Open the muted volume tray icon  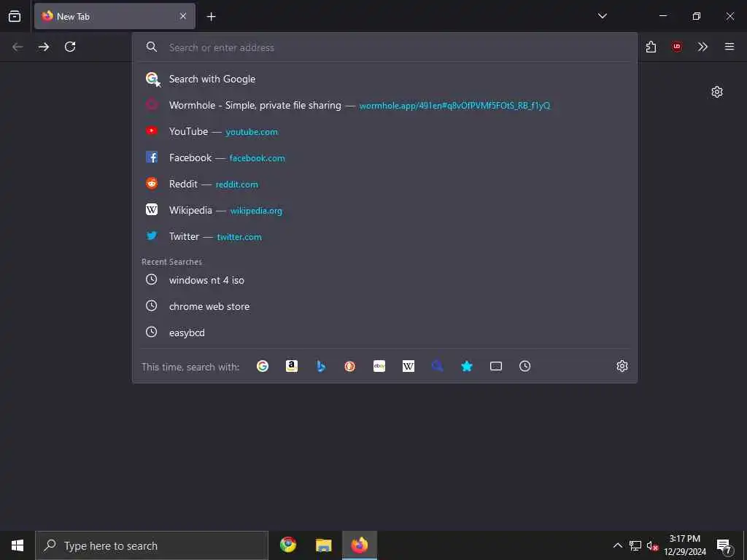[x=652, y=545]
